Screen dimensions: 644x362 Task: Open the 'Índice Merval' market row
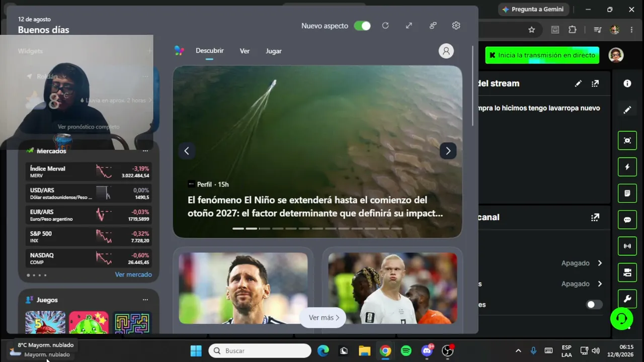pos(89,172)
